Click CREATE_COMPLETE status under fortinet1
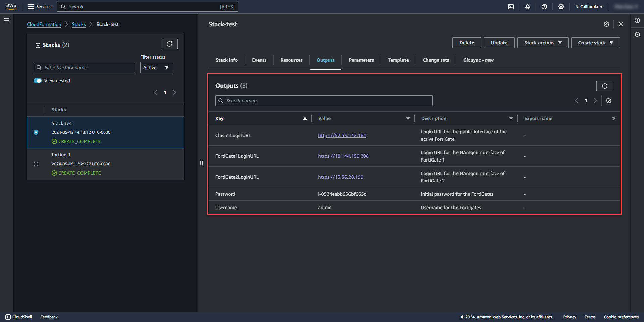 (x=76, y=173)
